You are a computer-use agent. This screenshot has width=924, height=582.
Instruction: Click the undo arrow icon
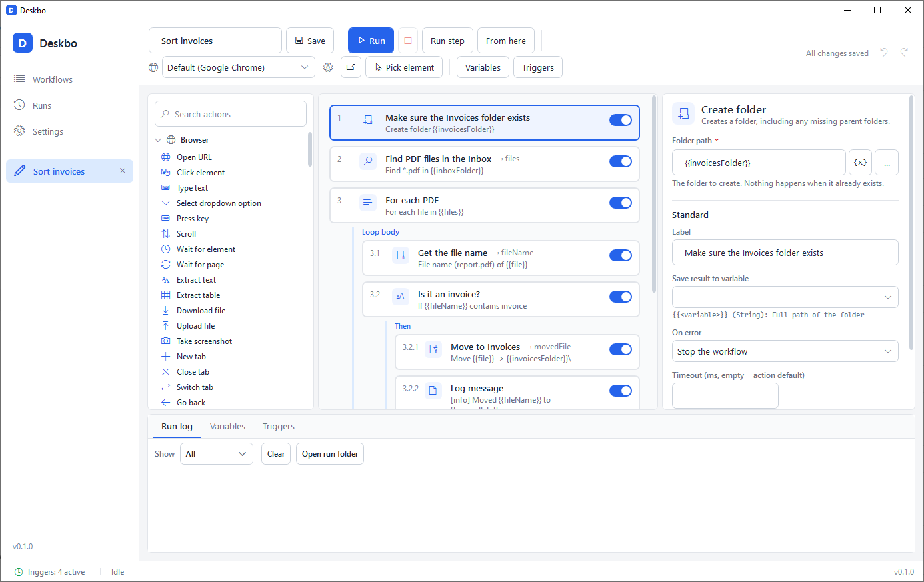(x=884, y=53)
